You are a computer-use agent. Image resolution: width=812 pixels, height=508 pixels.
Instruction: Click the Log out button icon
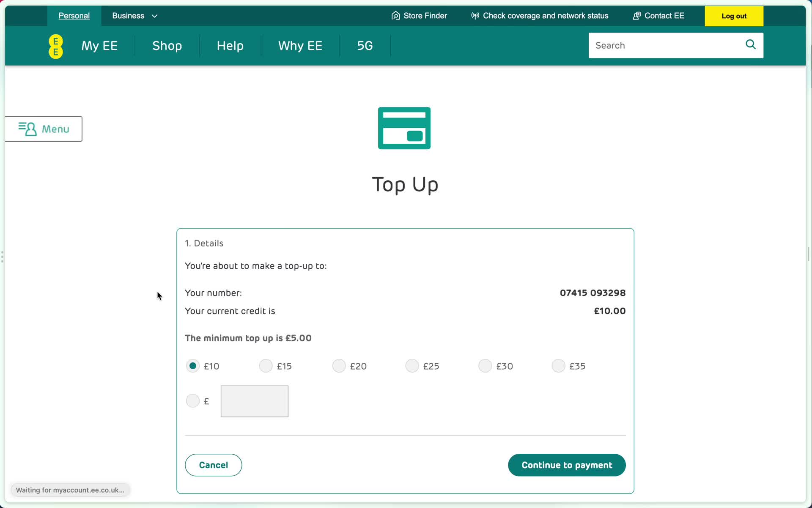(x=734, y=15)
